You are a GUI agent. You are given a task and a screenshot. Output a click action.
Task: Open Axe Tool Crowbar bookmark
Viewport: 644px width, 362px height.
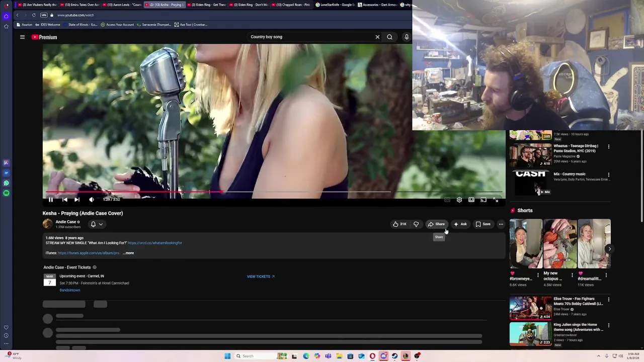(191, 25)
